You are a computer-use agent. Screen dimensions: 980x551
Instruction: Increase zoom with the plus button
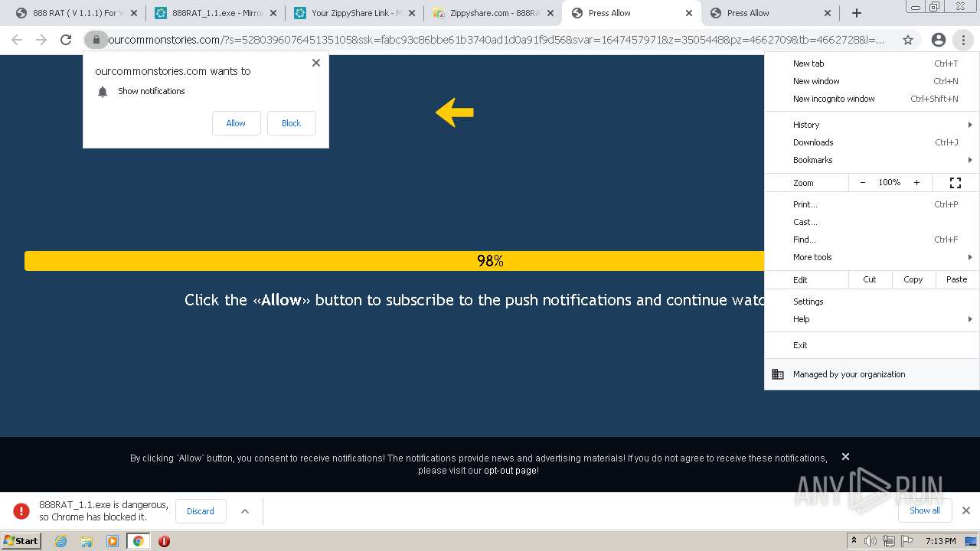(x=916, y=183)
